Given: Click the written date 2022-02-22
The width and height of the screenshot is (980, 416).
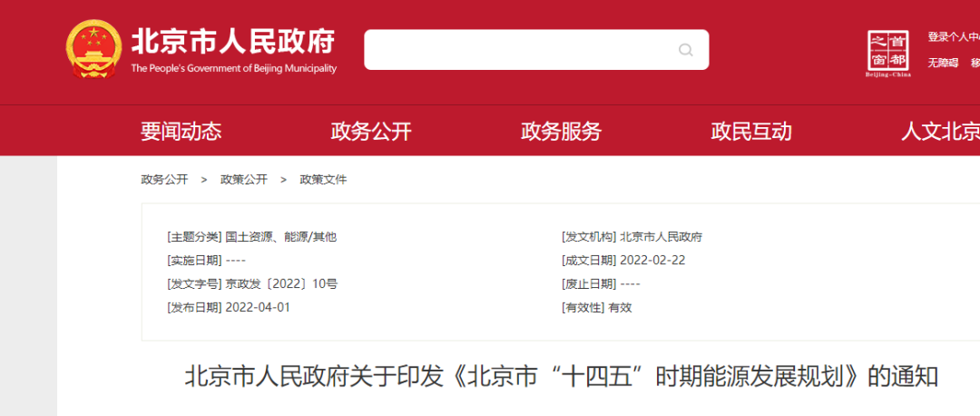Looking at the screenshot, I should coord(652,261).
